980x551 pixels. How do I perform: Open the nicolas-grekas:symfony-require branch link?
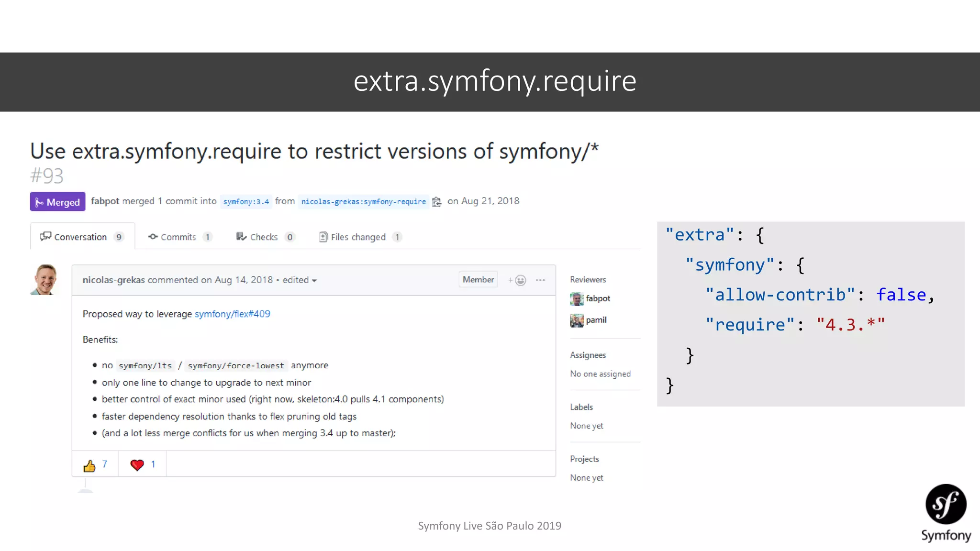[363, 202]
